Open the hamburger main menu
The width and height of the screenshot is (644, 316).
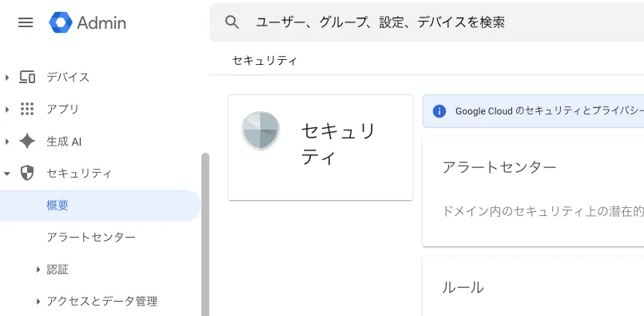pyautogui.click(x=26, y=22)
